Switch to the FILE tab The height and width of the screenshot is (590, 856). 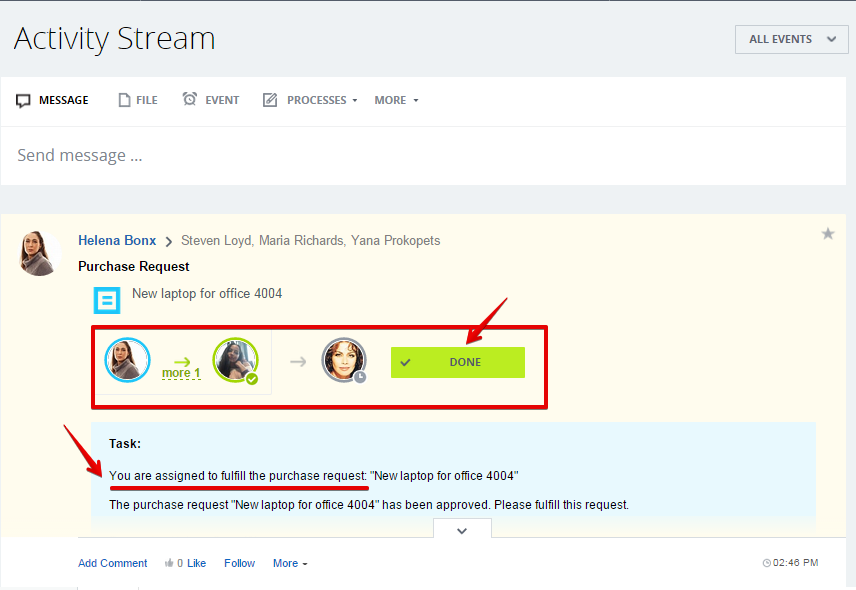(138, 100)
